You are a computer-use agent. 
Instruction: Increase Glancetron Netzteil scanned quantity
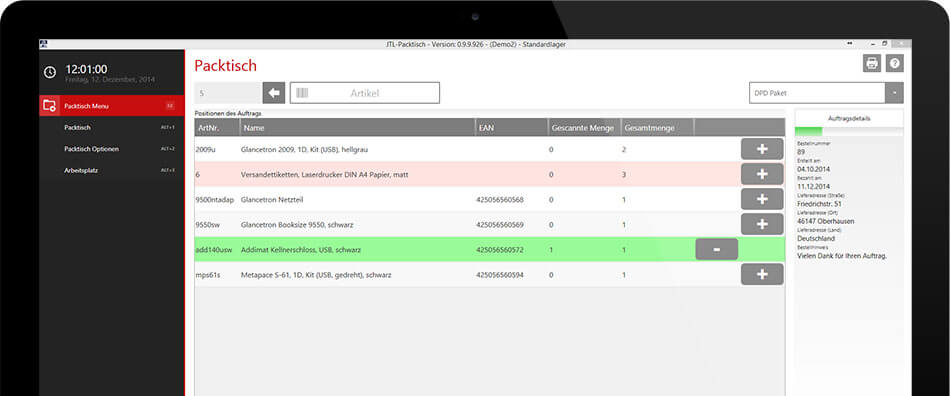[762, 199]
